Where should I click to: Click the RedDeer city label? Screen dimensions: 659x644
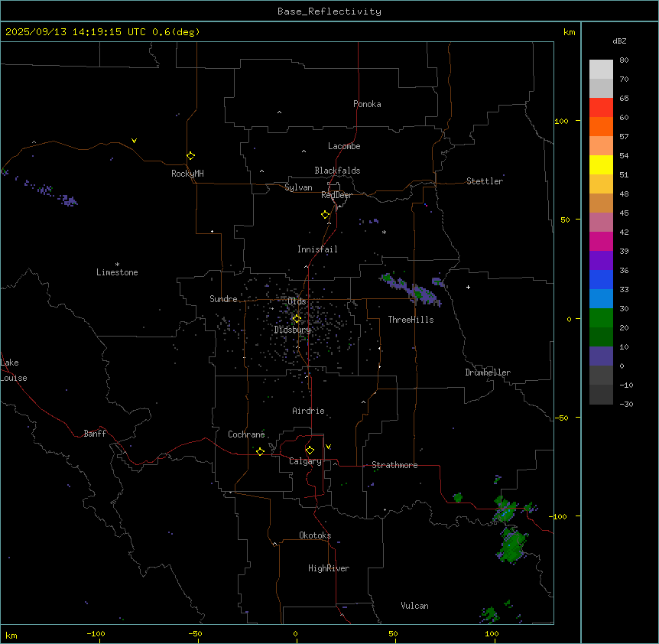pyautogui.click(x=336, y=195)
